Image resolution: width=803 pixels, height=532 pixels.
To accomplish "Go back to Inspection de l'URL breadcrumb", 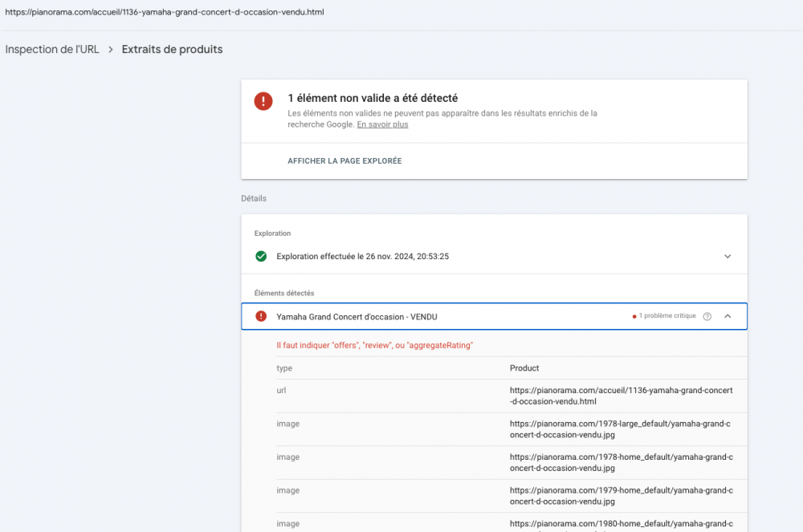I will (52, 50).
